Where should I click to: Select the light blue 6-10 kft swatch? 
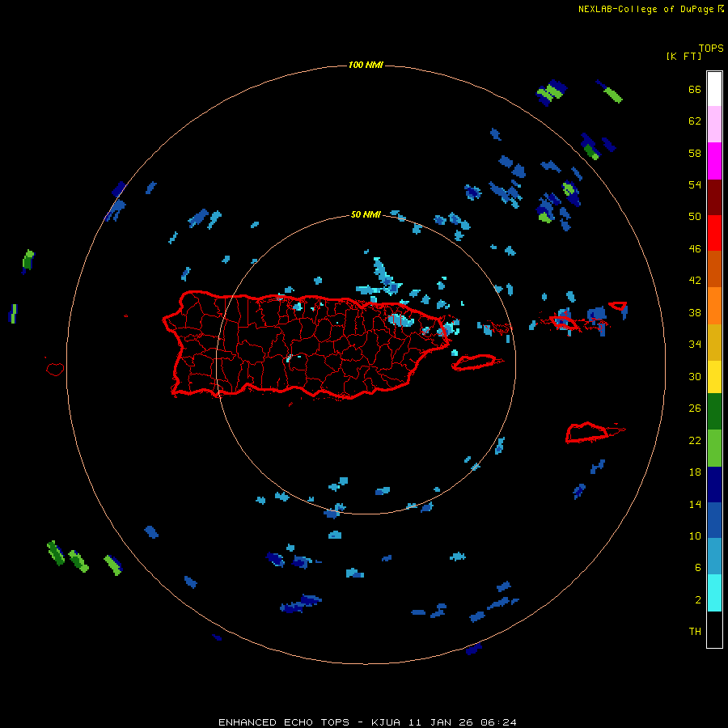coord(714,557)
